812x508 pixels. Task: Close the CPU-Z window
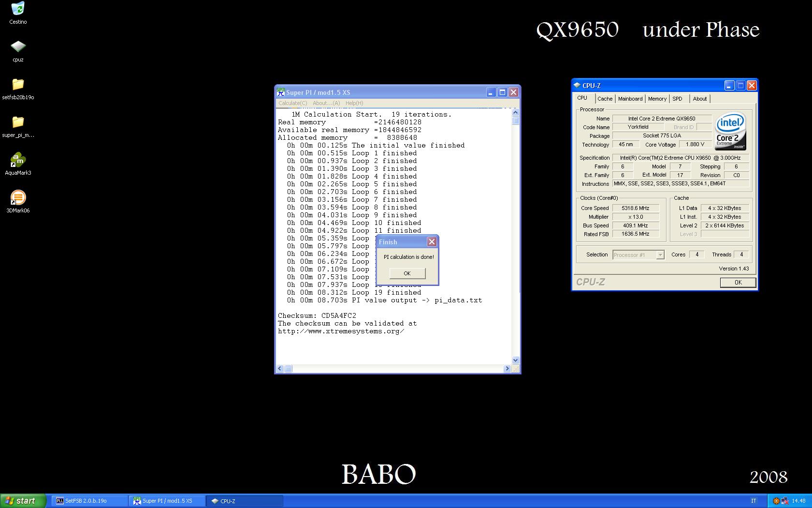tap(752, 86)
